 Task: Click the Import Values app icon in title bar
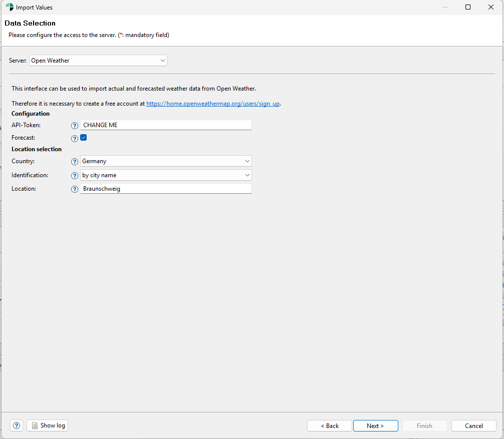(10, 7)
